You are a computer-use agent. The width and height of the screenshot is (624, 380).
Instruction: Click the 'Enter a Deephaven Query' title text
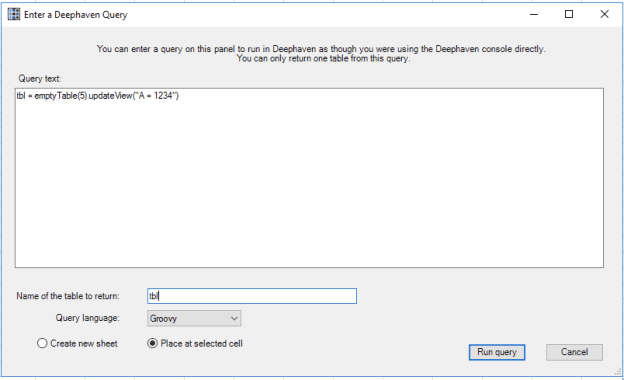click(76, 15)
